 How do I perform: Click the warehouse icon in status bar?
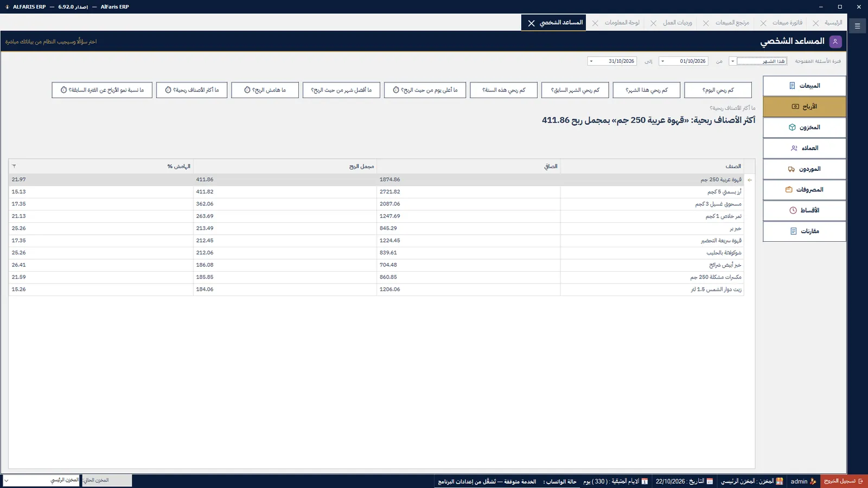click(780, 481)
